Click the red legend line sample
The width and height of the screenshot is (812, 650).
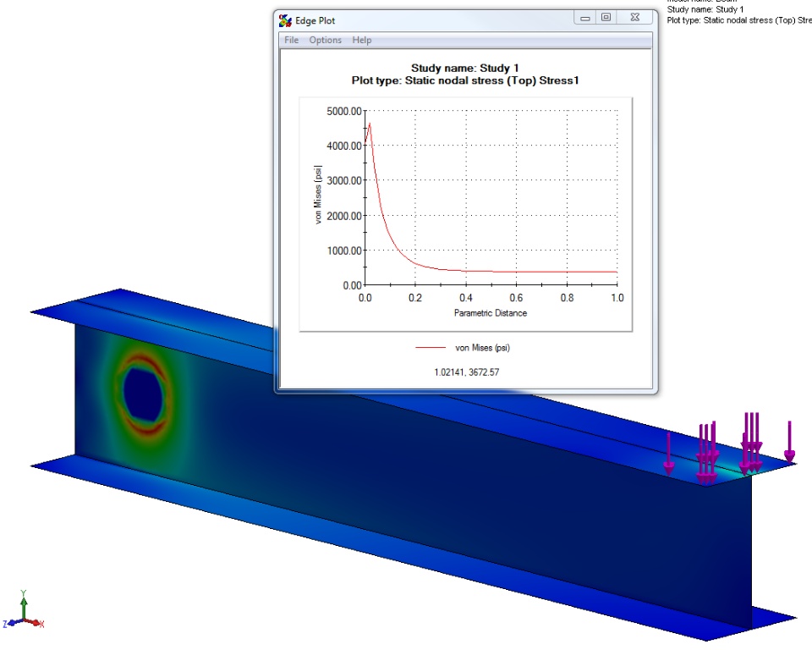[x=431, y=348]
